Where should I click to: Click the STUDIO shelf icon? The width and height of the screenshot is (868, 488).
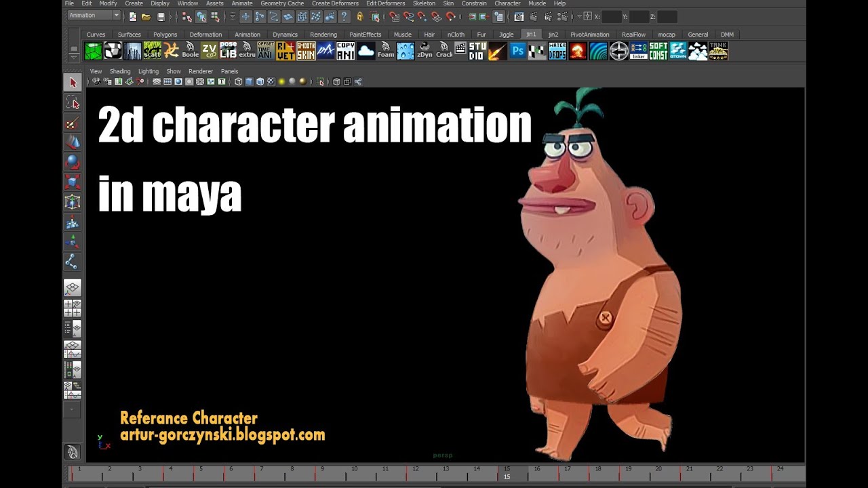pos(477,51)
